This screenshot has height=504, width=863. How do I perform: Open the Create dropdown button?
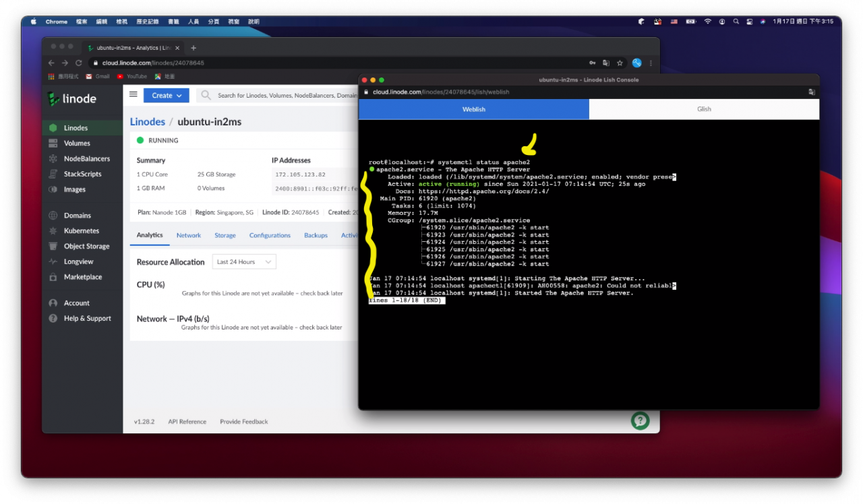[x=166, y=96]
